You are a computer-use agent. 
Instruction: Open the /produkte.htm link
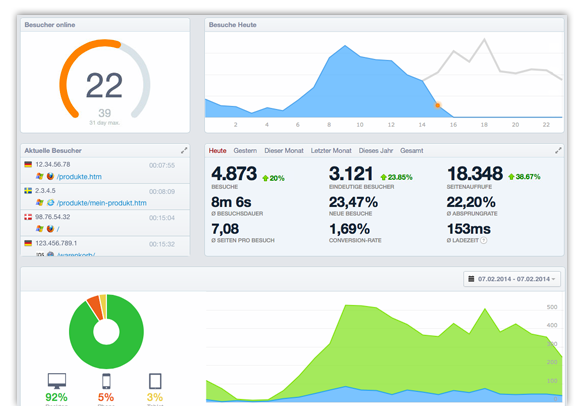point(79,177)
